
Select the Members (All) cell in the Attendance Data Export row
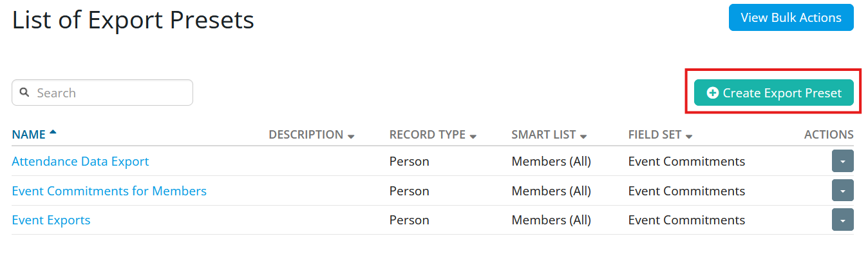[x=551, y=161]
